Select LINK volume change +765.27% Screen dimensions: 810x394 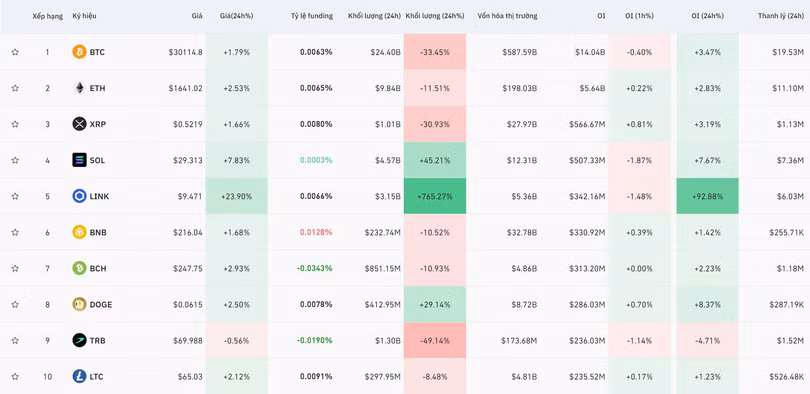[x=435, y=196]
